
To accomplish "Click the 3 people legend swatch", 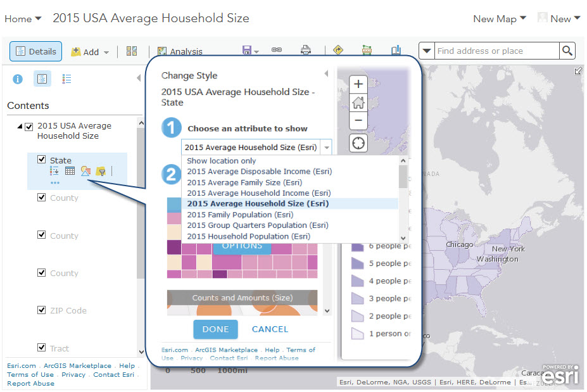I will coord(358,298).
